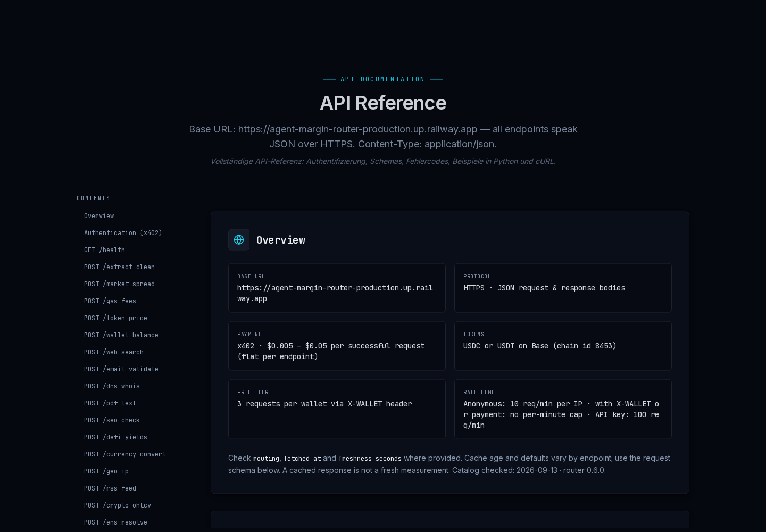Click the Protocol card text HTTPS JSON
Viewport: 766px width, 532px height.
[544, 288]
